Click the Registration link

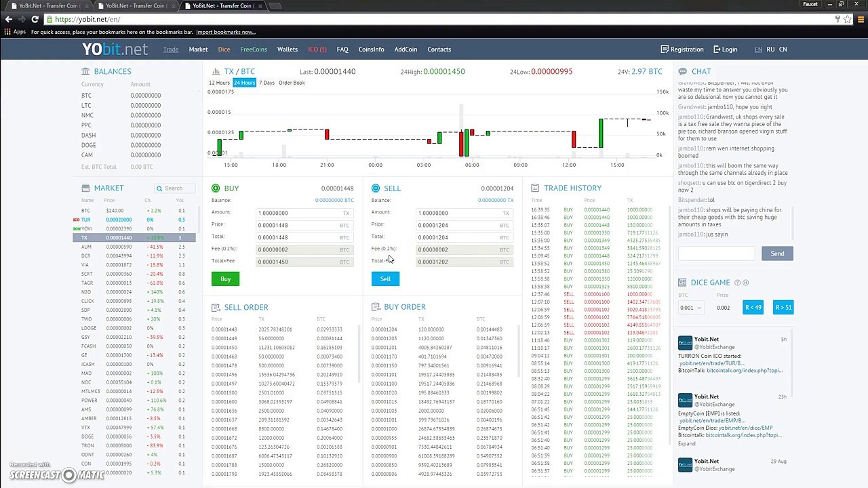point(687,49)
